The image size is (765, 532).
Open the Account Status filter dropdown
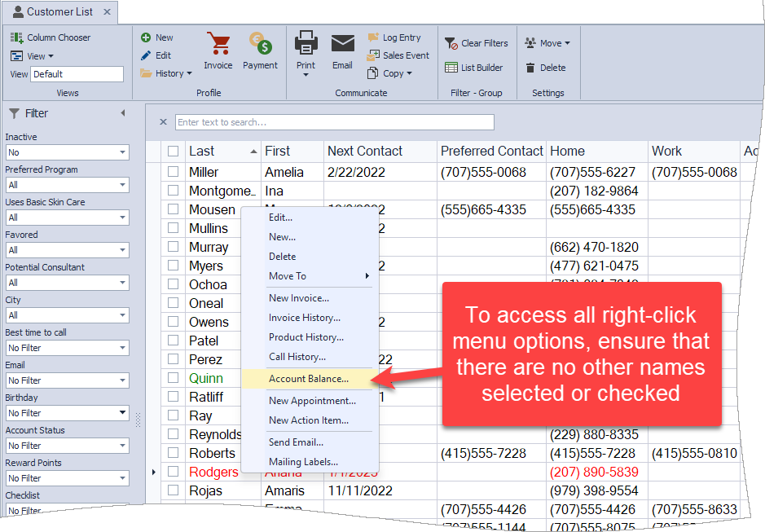point(122,446)
